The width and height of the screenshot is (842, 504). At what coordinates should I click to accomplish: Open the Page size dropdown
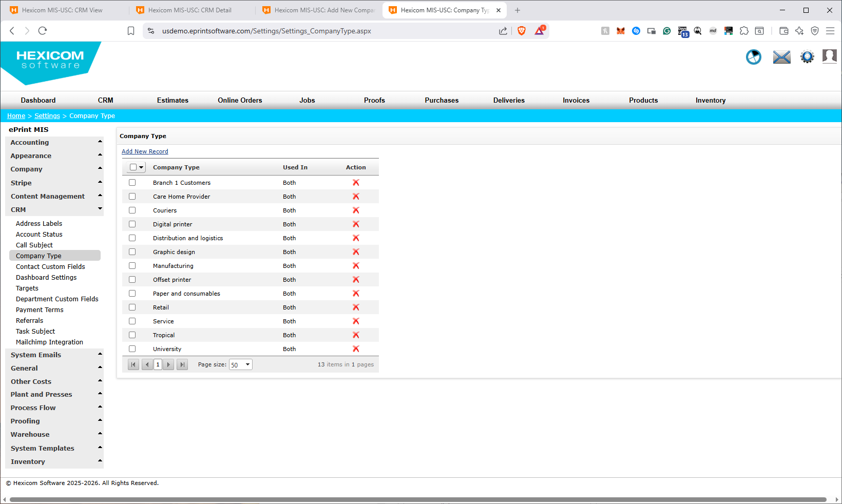[240, 364]
